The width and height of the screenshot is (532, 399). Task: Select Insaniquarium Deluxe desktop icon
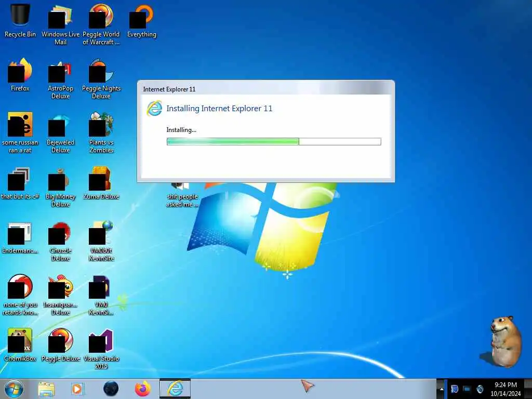pos(60,295)
